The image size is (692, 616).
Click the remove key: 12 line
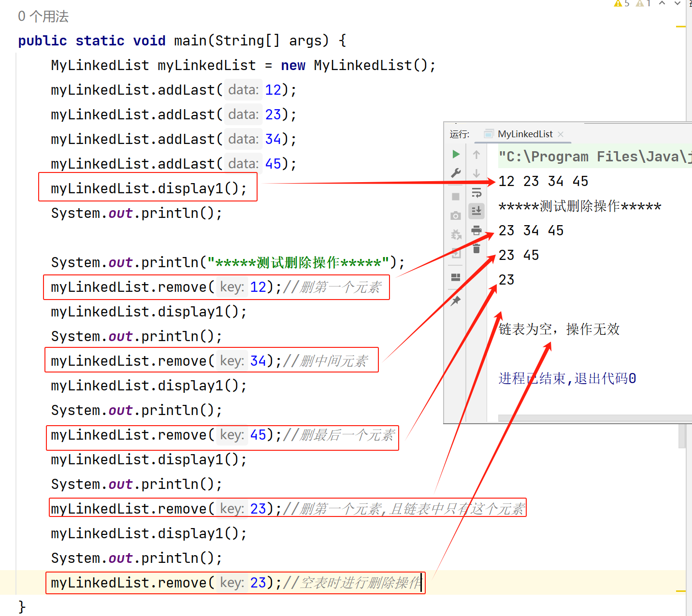pyautogui.click(x=216, y=287)
